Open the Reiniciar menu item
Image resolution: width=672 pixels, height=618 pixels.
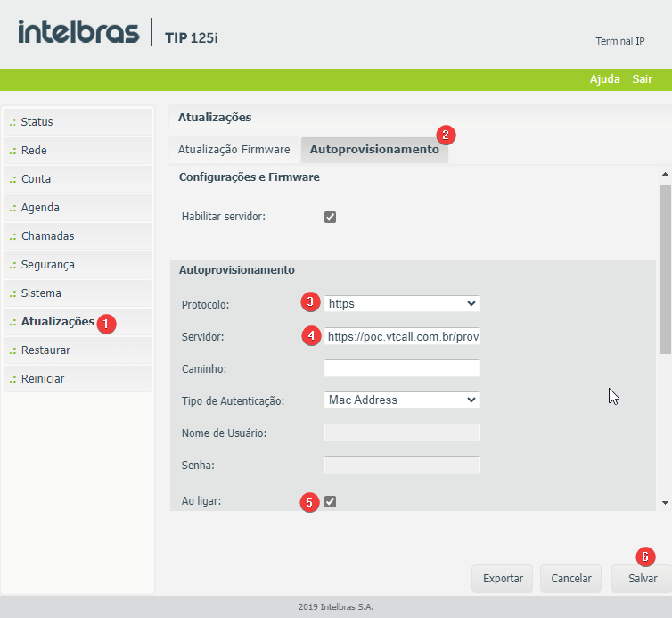78,379
